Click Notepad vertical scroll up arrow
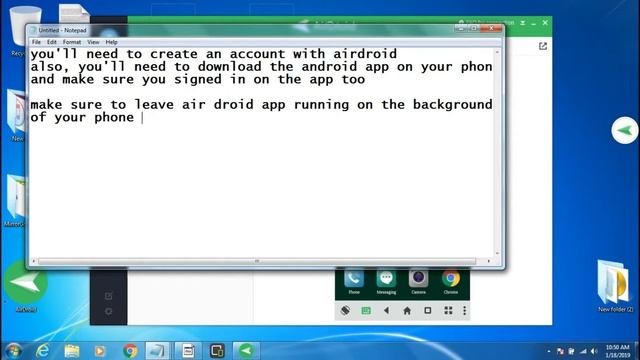The height and width of the screenshot is (360, 640). click(x=497, y=52)
